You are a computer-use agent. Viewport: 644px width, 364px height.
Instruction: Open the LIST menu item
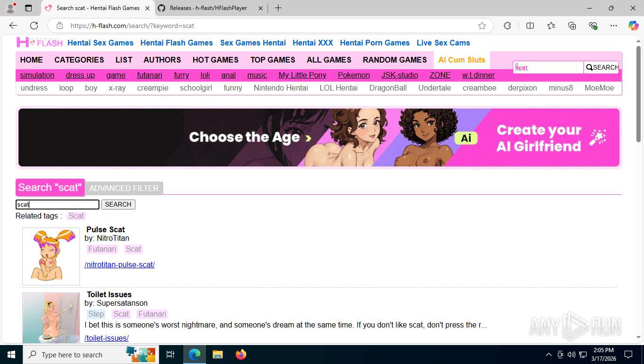coord(124,60)
